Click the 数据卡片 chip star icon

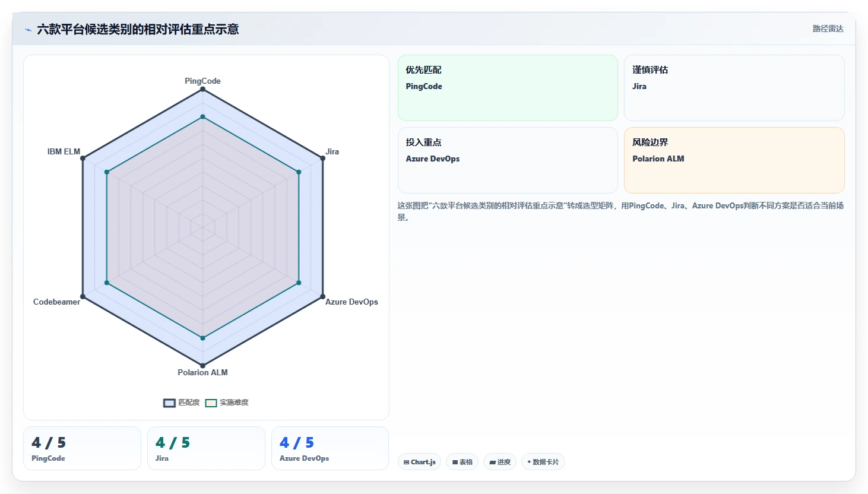pos(529,462)
